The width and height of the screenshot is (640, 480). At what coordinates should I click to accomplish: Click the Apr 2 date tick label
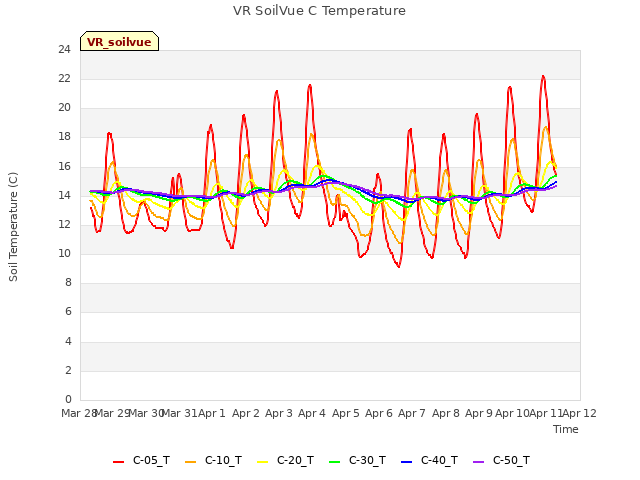pos(246,413)
